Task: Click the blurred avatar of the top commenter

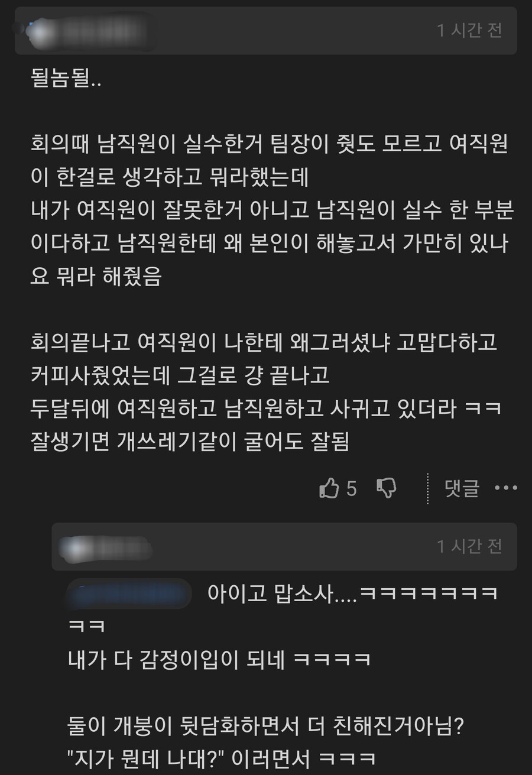Action: click(x=40, y=31)
